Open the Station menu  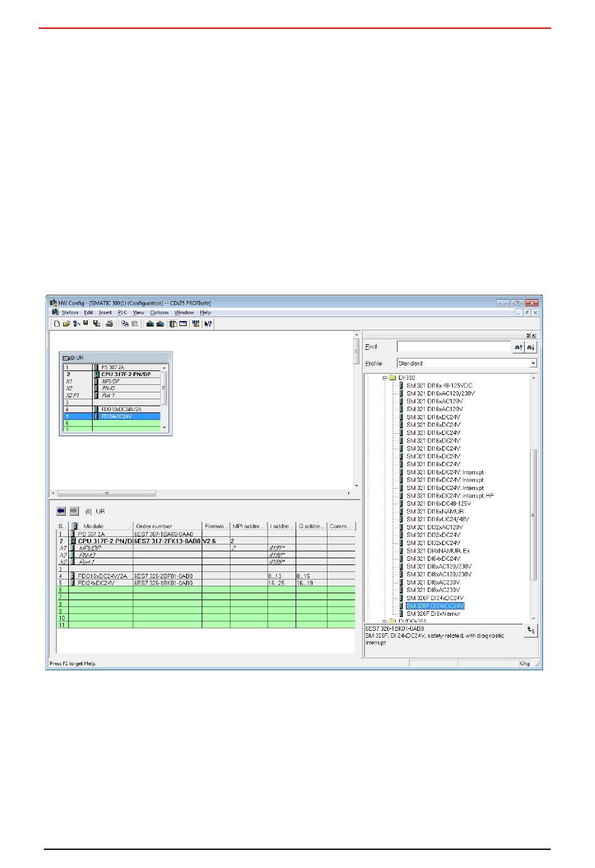70,312
